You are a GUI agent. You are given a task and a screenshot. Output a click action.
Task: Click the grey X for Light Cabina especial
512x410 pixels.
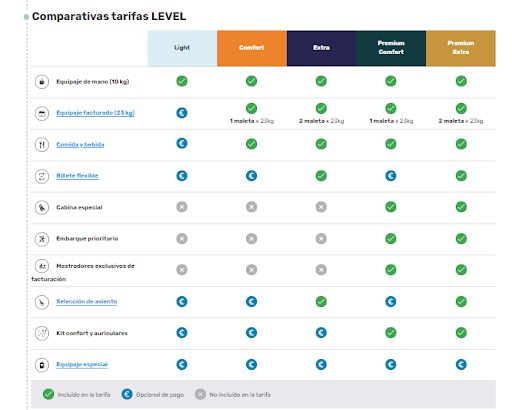tap(182, 207)
